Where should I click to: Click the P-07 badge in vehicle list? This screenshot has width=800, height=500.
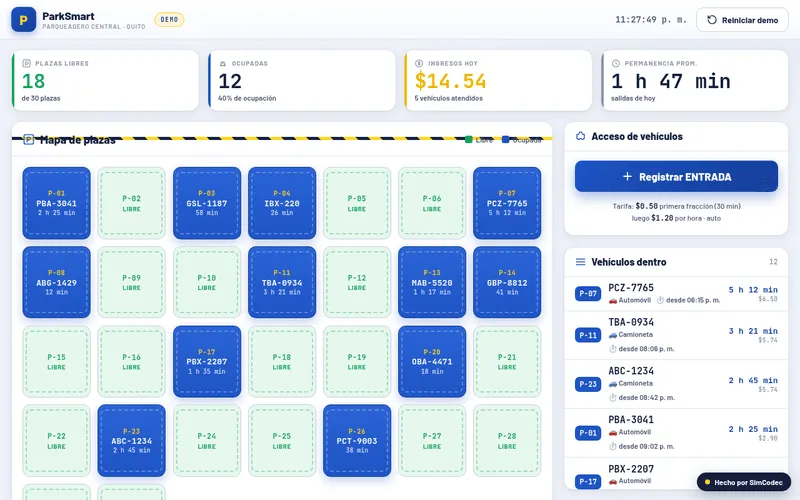coord(588,293)
